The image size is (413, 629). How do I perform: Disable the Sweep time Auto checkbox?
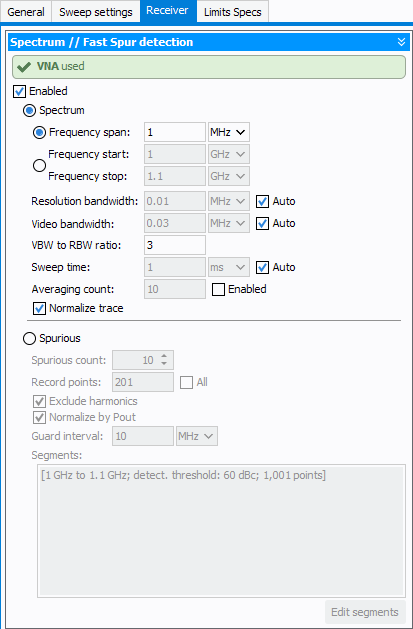(x=262, y=268)
